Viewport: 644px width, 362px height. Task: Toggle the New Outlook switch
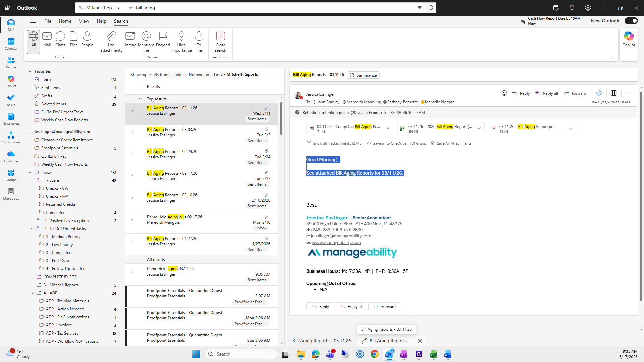[631, 21]
